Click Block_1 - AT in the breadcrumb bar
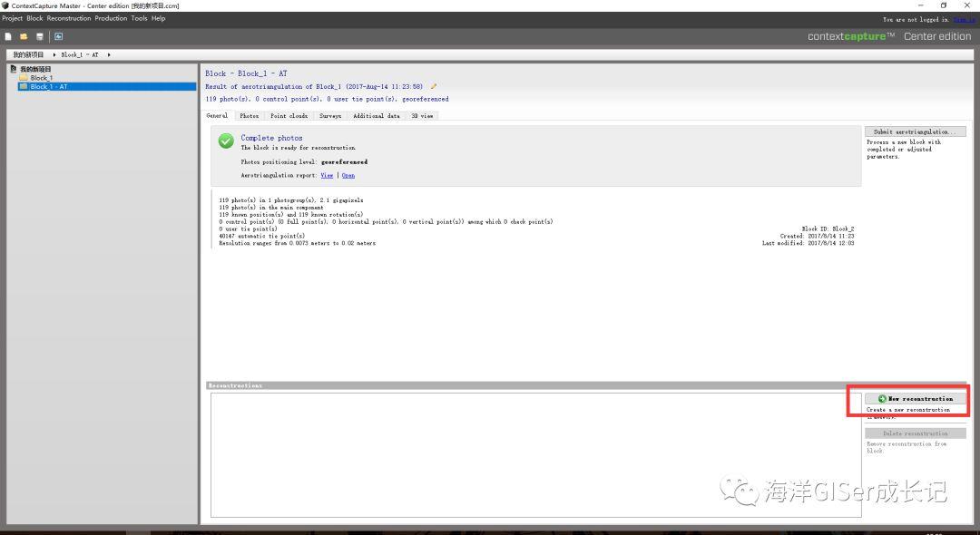The image size is (980, 535). tap(80, 55)
